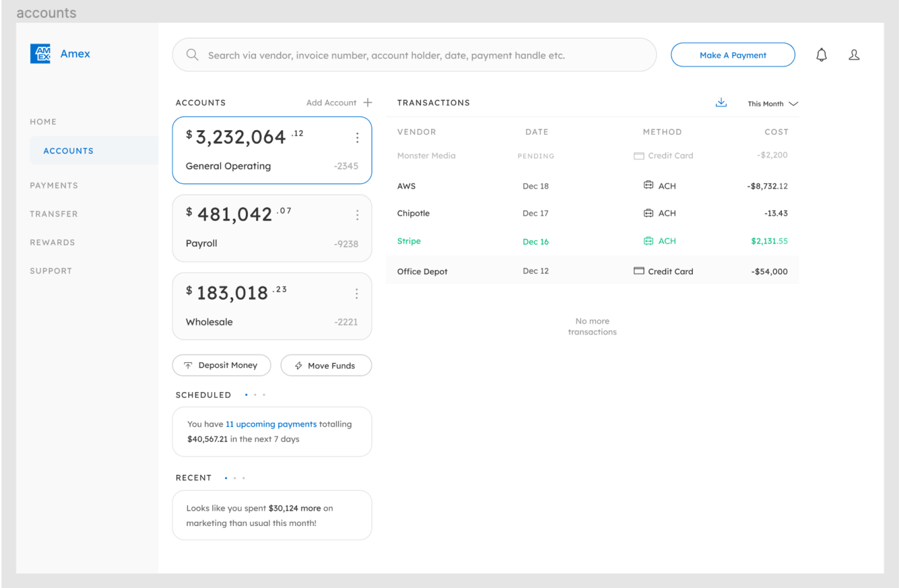899x588 pixels.
Task: Click the METHOD column header
Action: click(662, 132)
